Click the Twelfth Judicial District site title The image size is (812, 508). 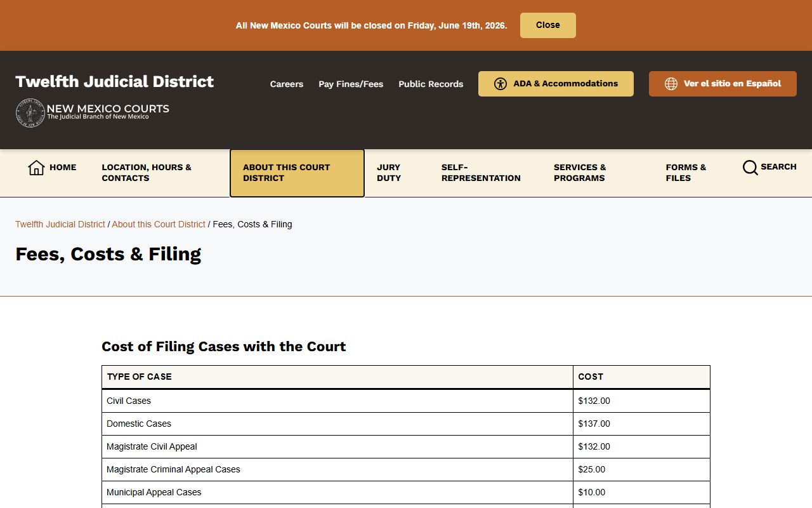pos(115,81)
